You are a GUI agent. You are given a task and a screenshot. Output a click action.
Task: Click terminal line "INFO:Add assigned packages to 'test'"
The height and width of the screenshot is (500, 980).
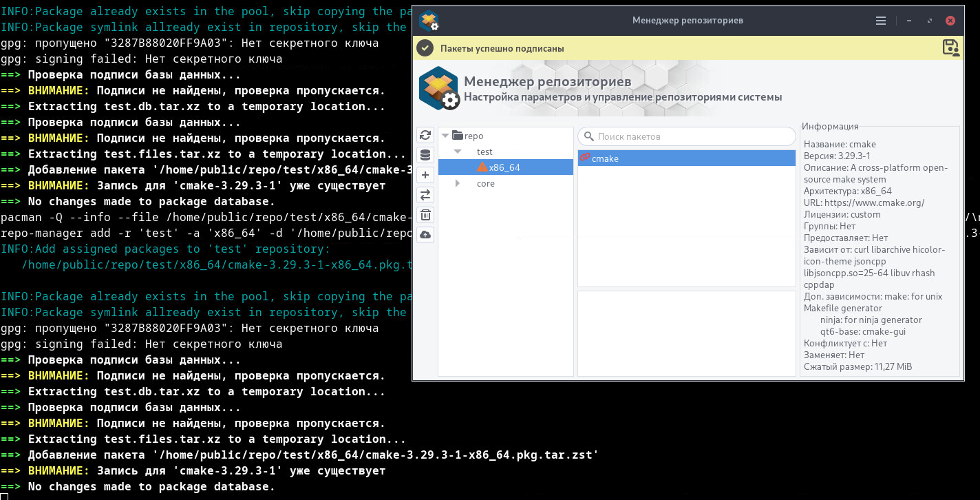pyautogui.click(x=165, y=249)
